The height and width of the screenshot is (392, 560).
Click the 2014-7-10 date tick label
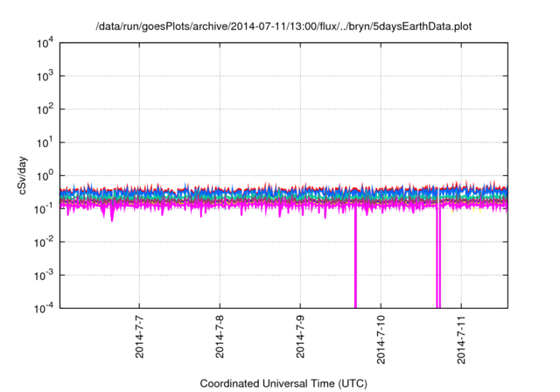point(381,339)
